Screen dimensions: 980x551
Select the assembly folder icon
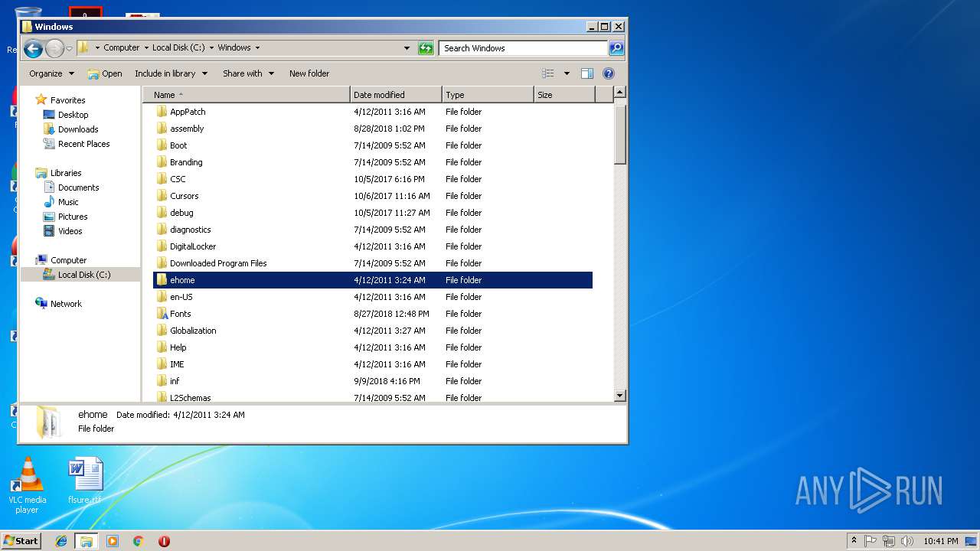[x=162, y=129]
